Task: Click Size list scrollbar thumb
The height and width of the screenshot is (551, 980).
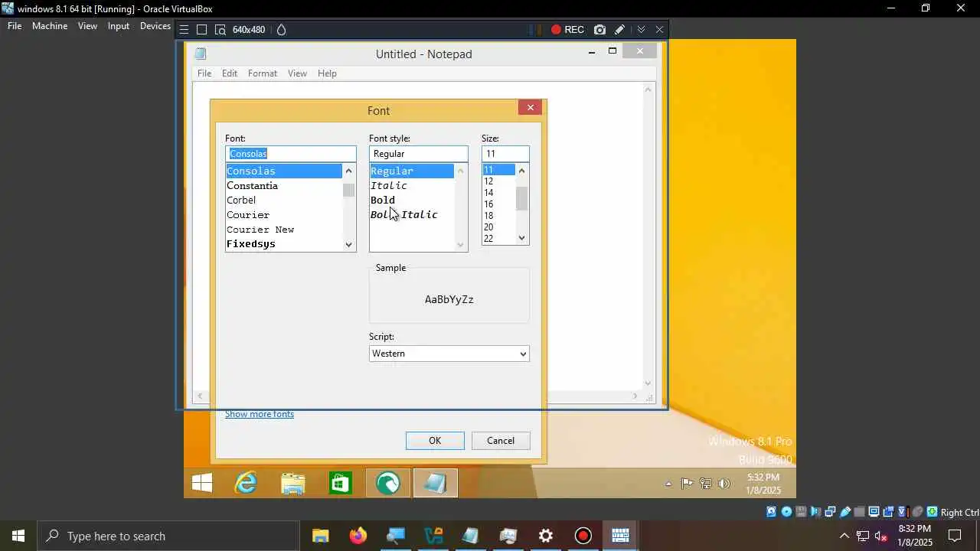Action: tap(522, 199)
